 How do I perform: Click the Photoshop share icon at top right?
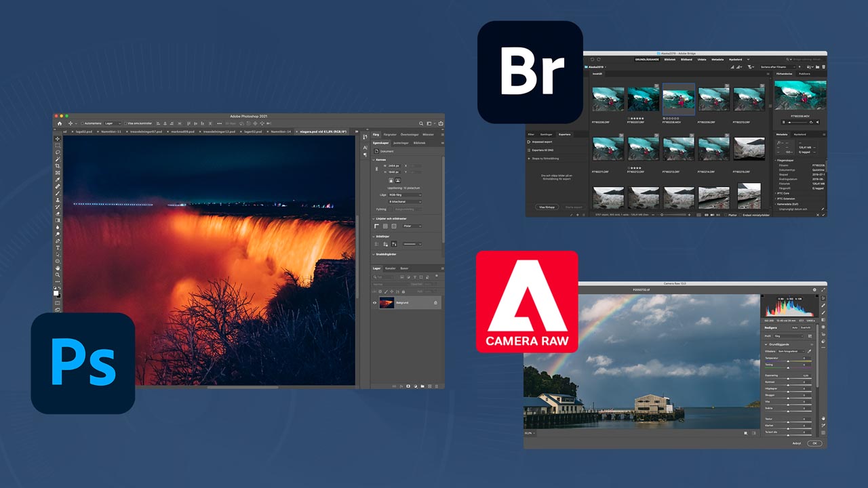[440, 123]
